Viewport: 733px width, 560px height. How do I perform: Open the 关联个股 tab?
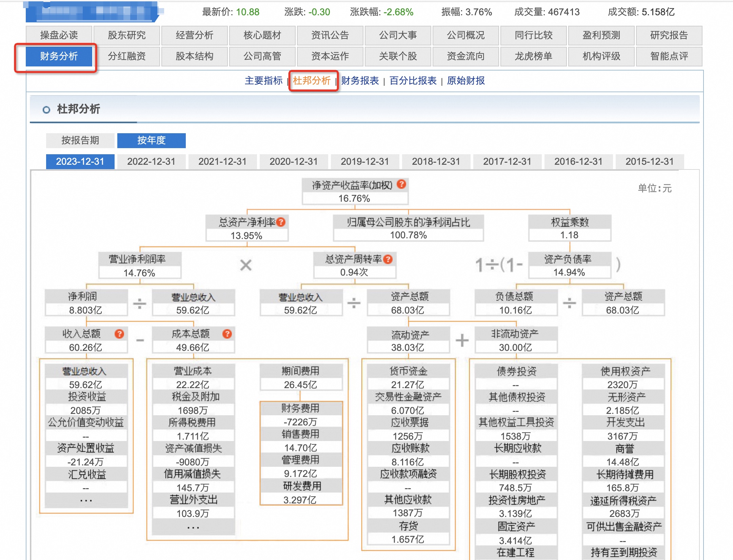tap(398, 56)
